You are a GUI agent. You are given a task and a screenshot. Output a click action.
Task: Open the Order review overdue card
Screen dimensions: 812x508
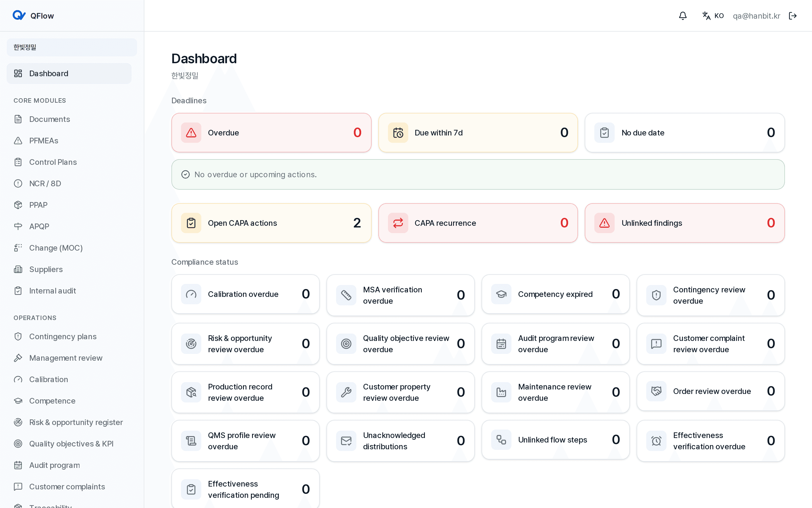coord(711,391)
